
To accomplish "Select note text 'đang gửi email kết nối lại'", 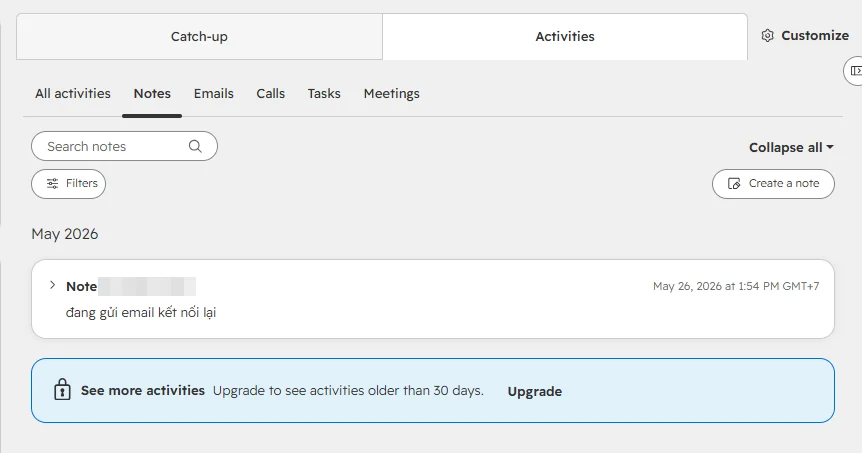I will 141,313.
